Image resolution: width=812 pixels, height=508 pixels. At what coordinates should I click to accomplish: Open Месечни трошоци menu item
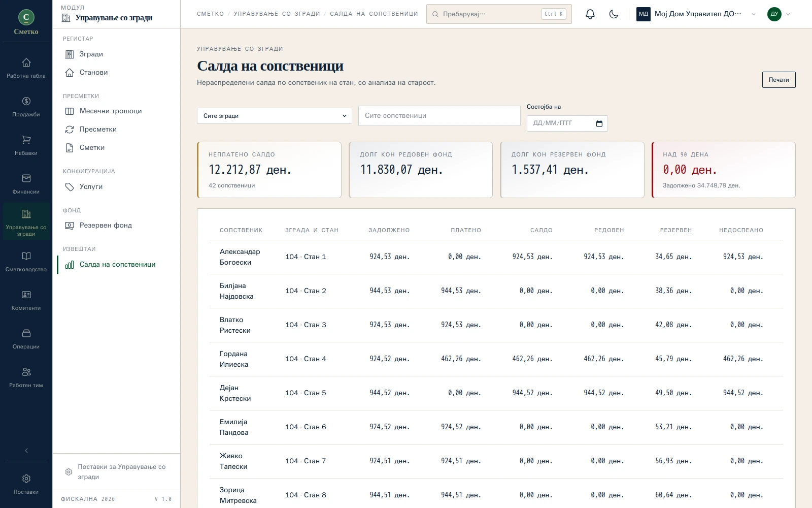[116, 111]
